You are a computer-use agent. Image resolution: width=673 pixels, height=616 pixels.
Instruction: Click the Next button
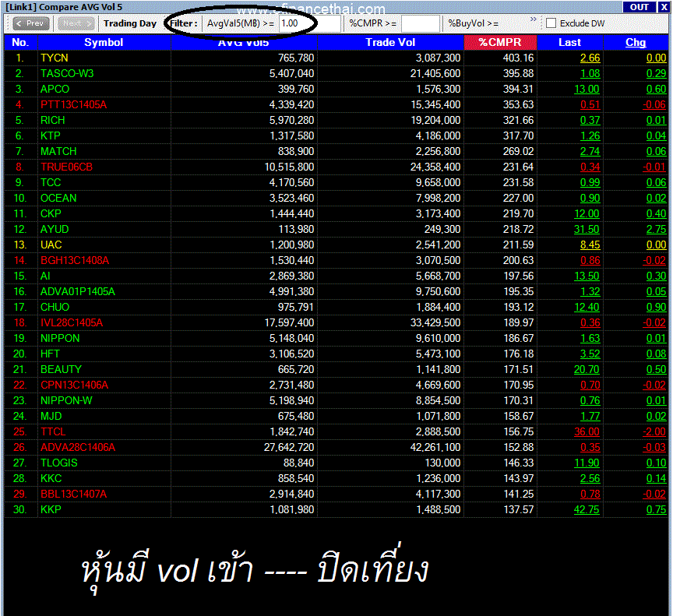[76, 23]
